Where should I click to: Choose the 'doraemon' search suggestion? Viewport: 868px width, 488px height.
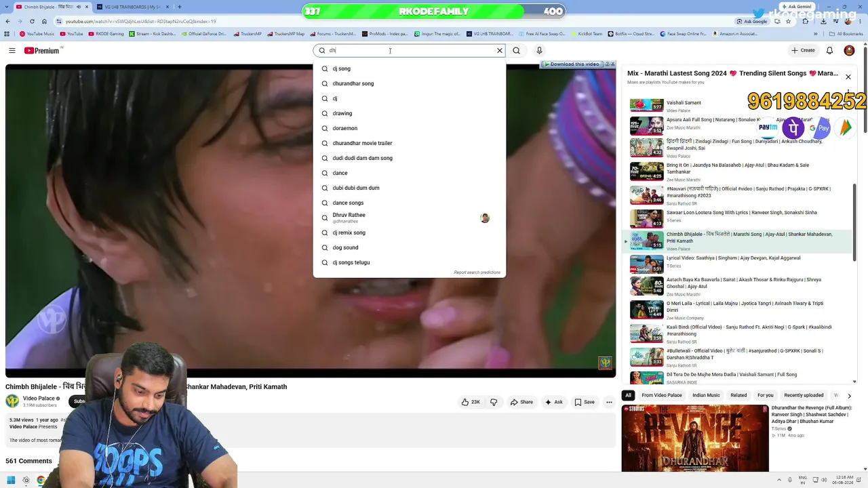point(410,128)
